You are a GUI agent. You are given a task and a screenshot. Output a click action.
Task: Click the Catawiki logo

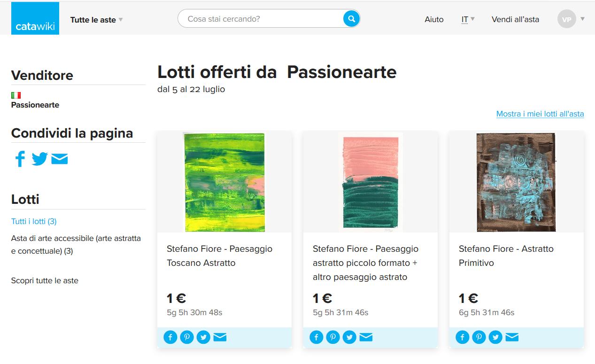pyautogui.click(x=35, y=18)
